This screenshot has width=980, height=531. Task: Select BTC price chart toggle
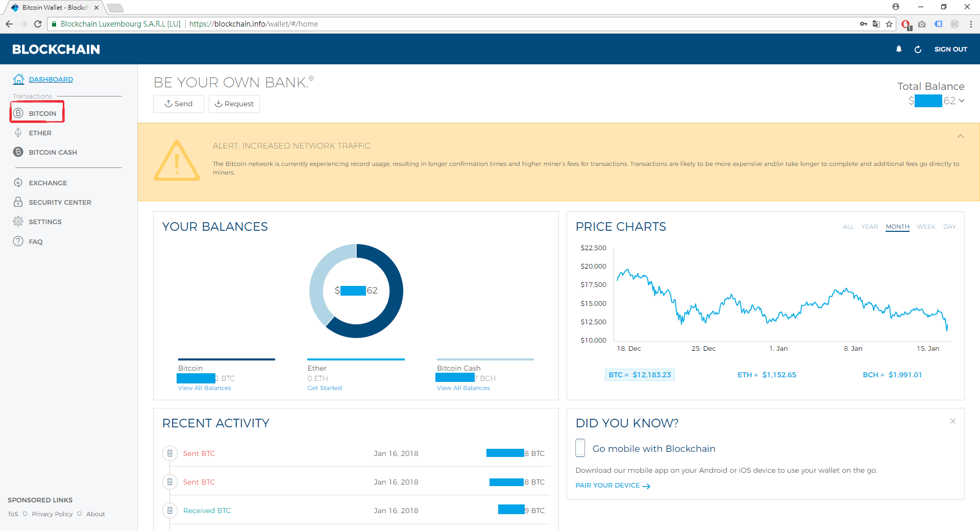tap(640, 375)
